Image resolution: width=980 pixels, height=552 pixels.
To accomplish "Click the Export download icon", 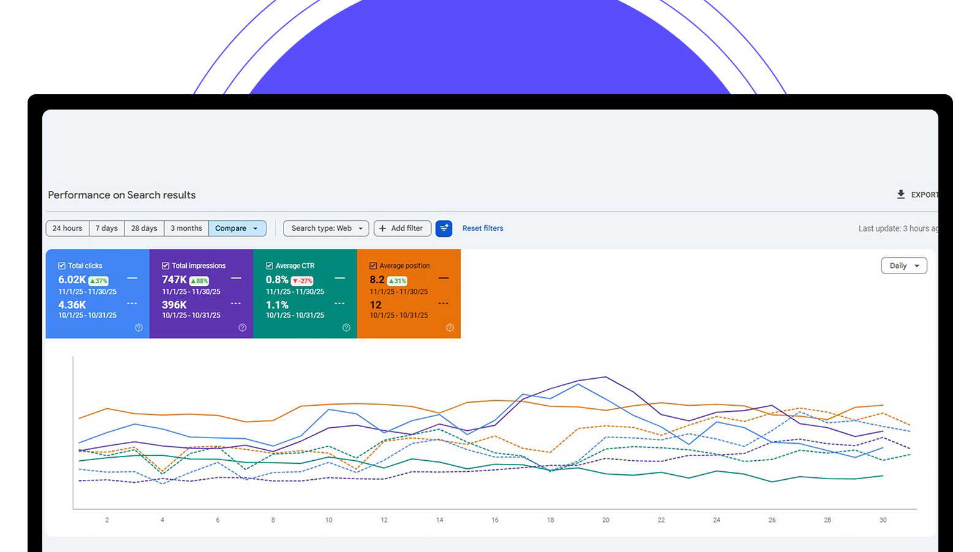I will (x=900, y=195).
